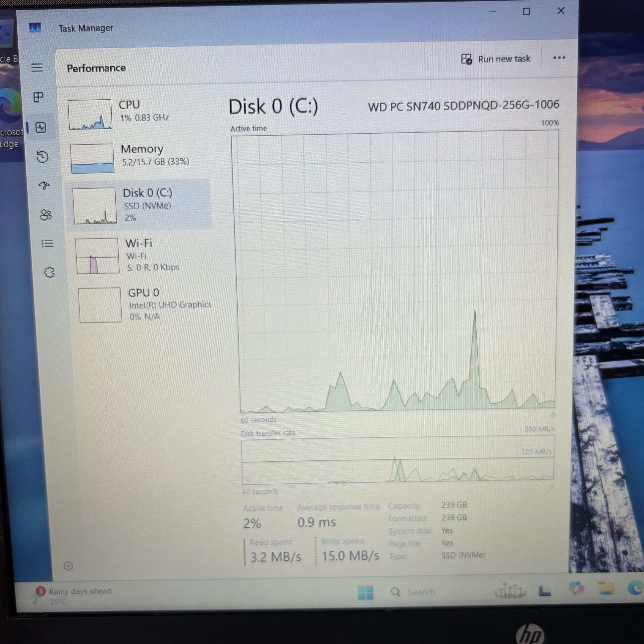Open File Explorer from the taskbar
The height and width of the screenshot is (644, 644).
tap(606, 589)
